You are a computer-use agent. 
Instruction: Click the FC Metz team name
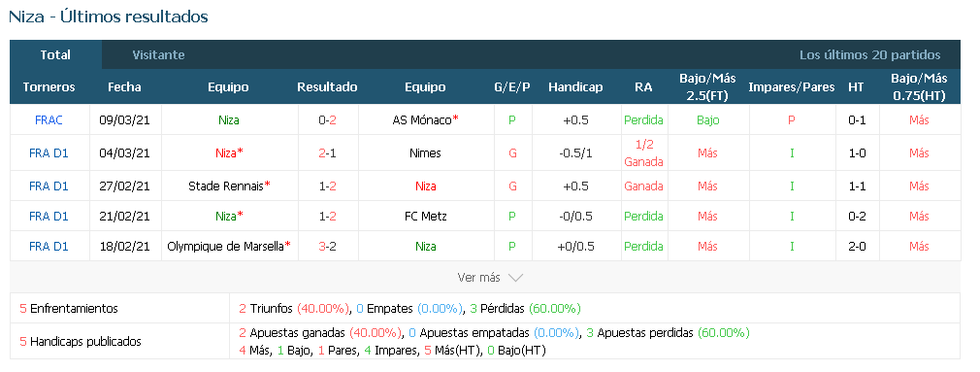coord(426,217)
